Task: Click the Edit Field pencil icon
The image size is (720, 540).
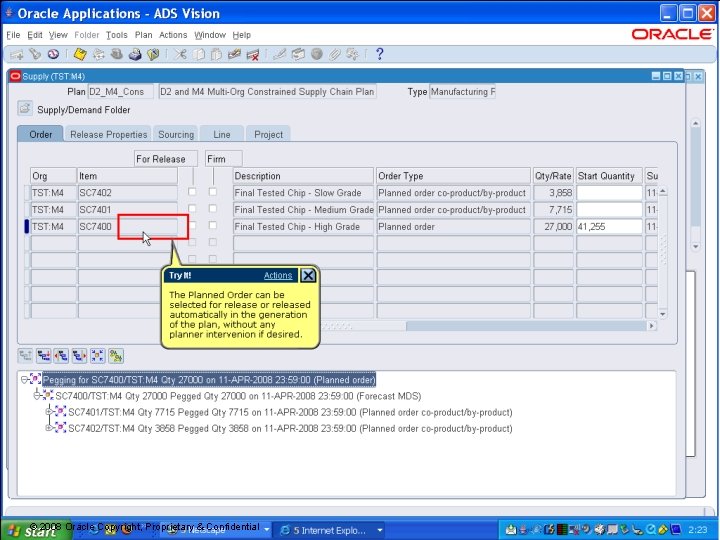Action: pyautogui.click(x=280, y=54)
